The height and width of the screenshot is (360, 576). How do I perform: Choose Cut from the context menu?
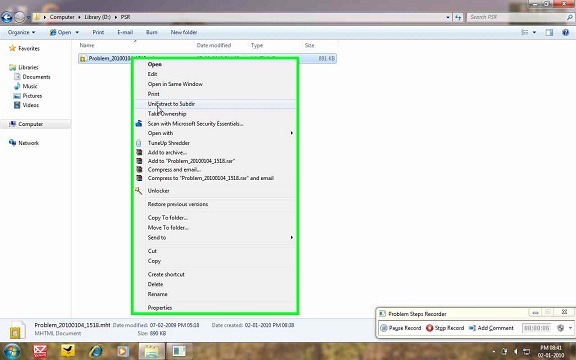click(x=152, y=251)
